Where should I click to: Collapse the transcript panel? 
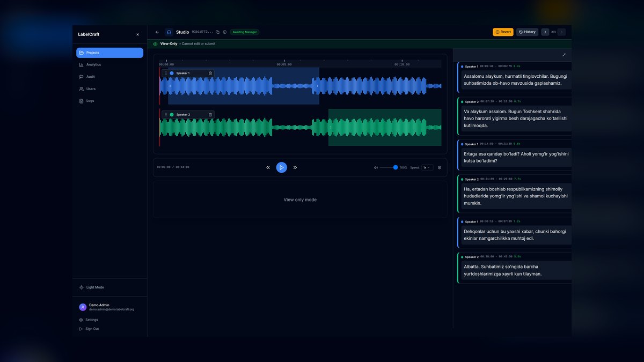coord(564,55)
